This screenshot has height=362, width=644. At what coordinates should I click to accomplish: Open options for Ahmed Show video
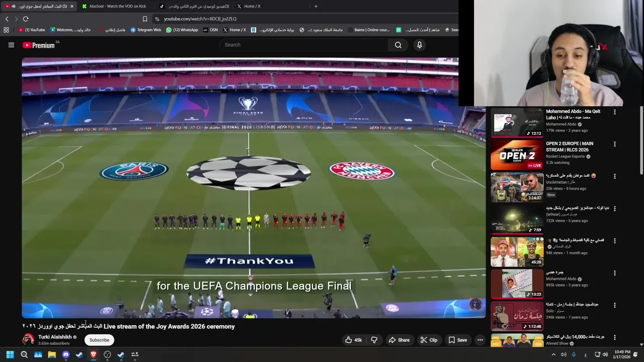point(614,337)
